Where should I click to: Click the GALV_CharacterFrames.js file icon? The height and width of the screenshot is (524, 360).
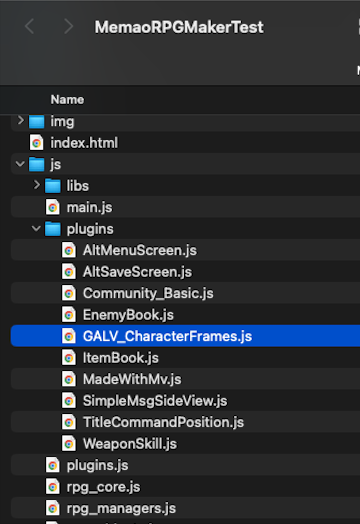click(69, 336)
